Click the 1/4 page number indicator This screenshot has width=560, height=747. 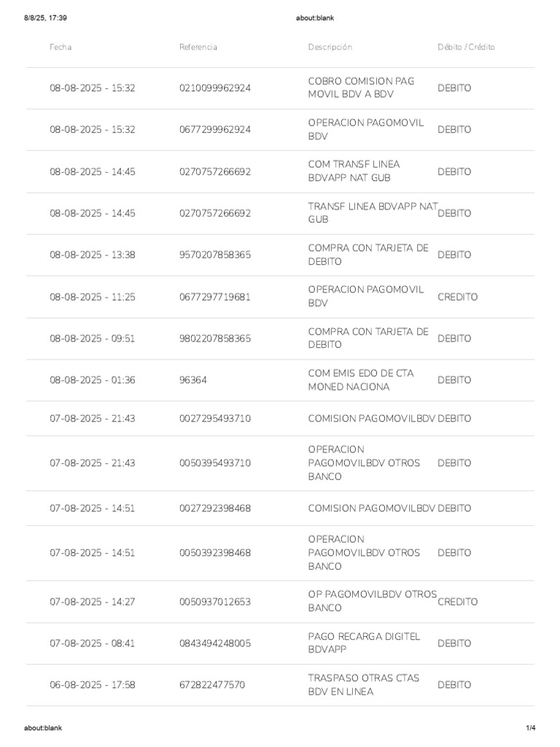click(530, 728)
